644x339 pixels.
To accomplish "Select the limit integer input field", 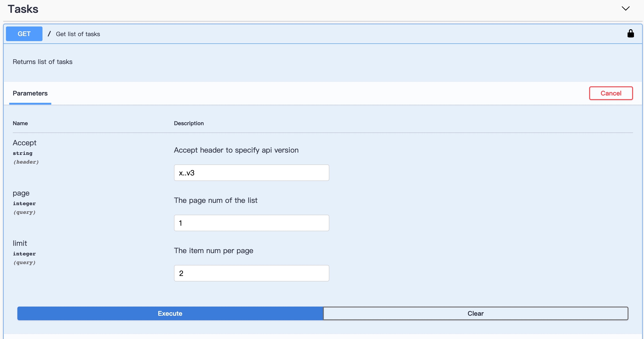I will [252, 273].
